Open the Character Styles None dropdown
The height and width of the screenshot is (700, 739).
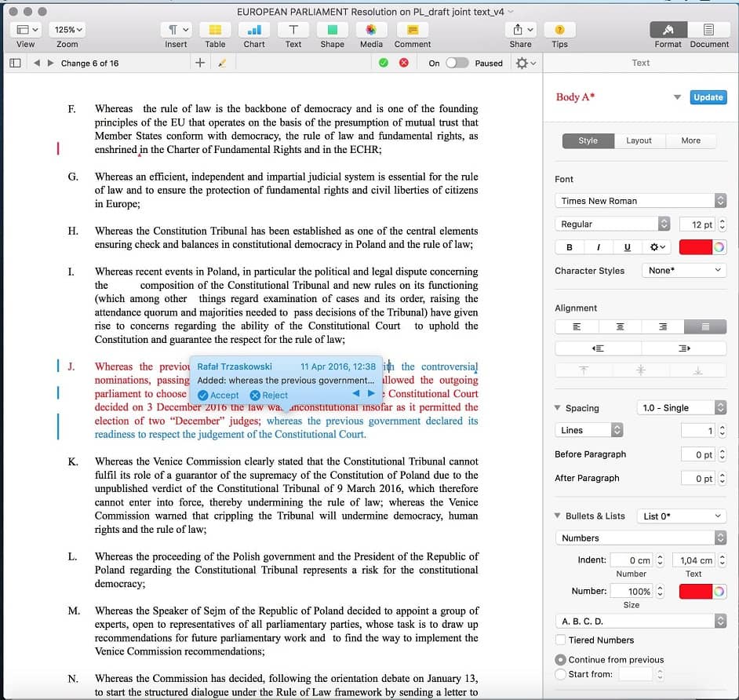tap(683, 270)
